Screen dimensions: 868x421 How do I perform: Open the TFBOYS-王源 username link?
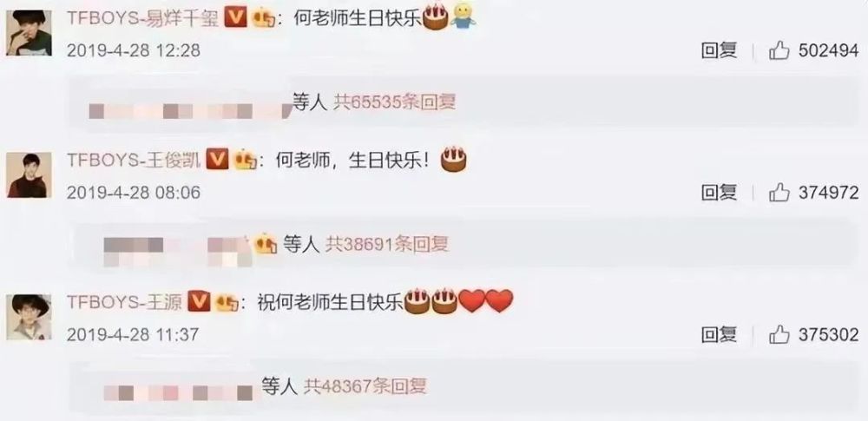(125, 302)
